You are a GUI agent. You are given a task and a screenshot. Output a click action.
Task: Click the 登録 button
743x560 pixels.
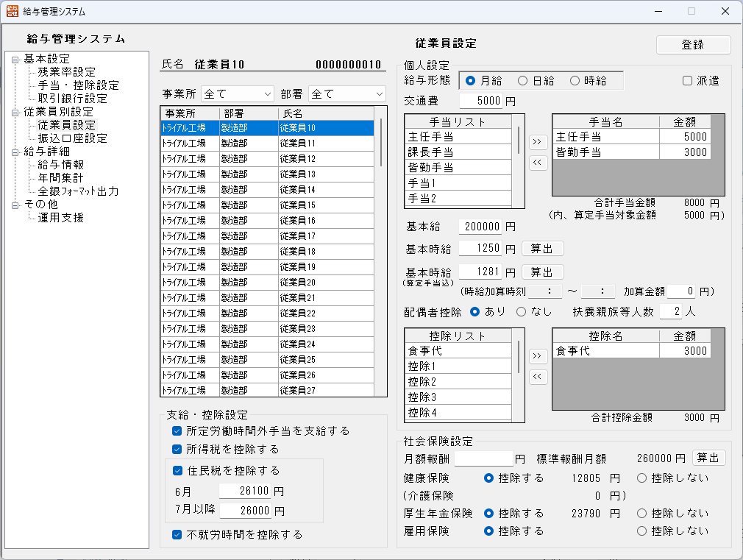tap(693, 45)
